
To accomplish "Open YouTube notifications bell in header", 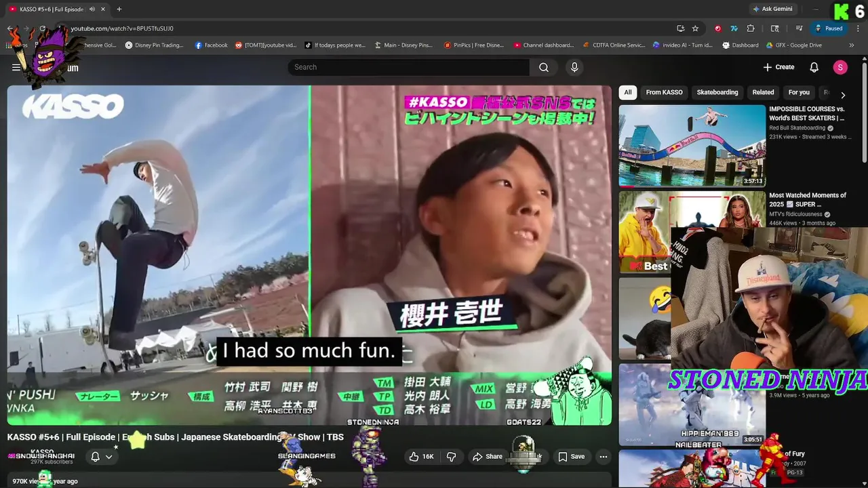I will point(814,67).
